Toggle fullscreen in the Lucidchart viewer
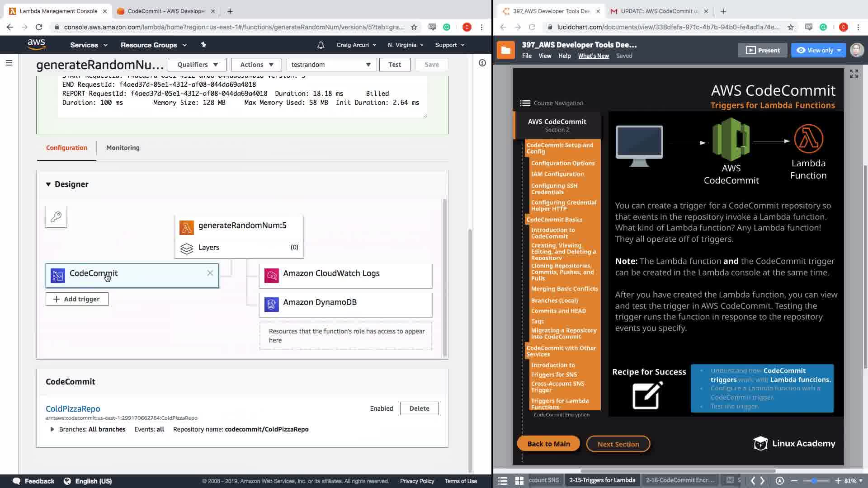This screenshot has width=868, height=488. pyautogui.click(x=854, y=74)
